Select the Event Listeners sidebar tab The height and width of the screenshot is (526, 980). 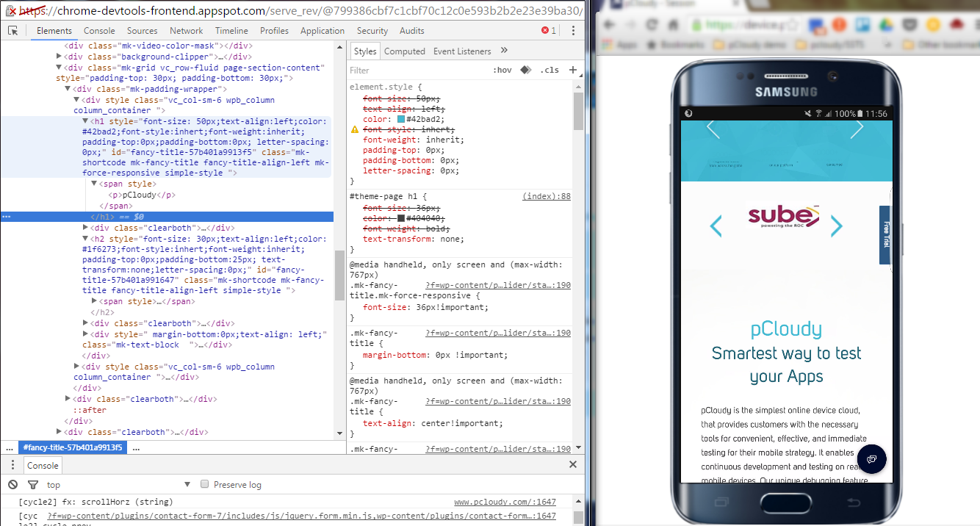tap(462, 51)
